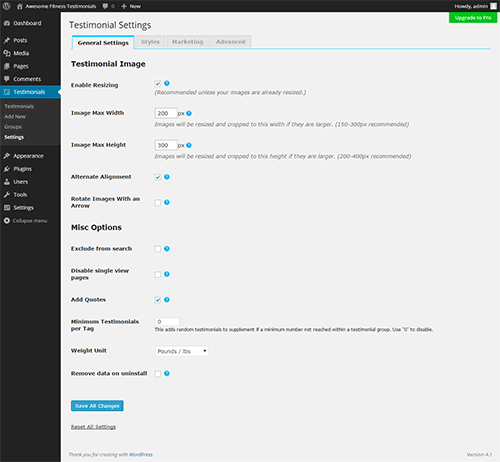This screenshot has height=462, width=500.
Task: Click the Reset All Settings link
Action: coord(93,427)
